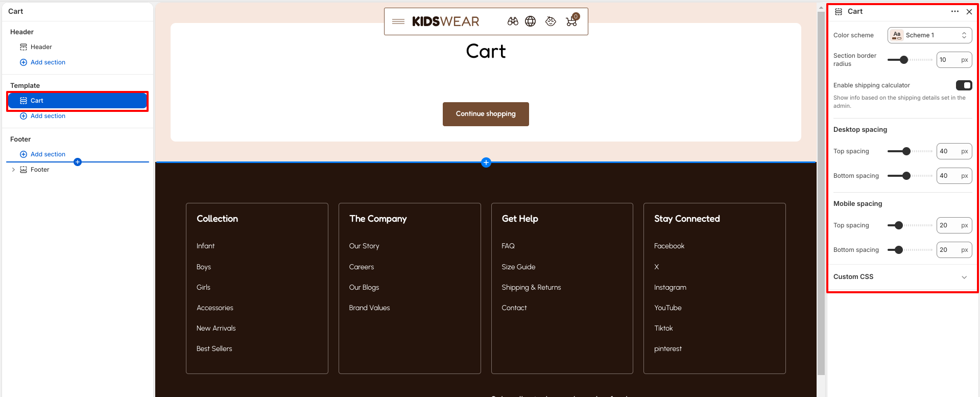Click the blue plus insert-section button in preview
Screen dimensions: 980x397
(486, 162)
